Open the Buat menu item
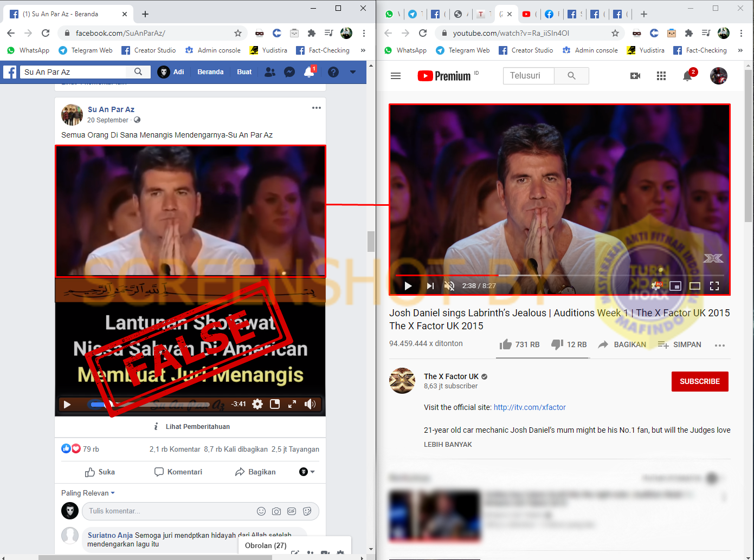The image size is (754, 560). click(244, 71)
